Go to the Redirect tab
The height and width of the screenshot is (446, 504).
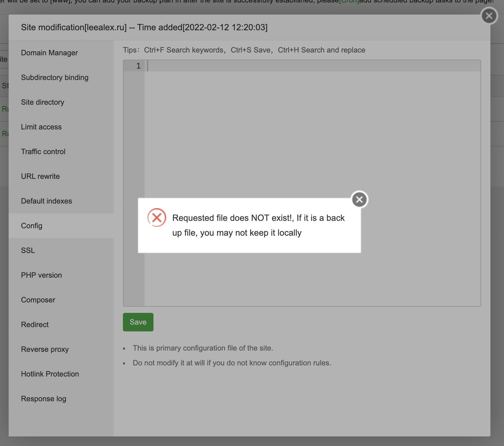tap(35, 325)
